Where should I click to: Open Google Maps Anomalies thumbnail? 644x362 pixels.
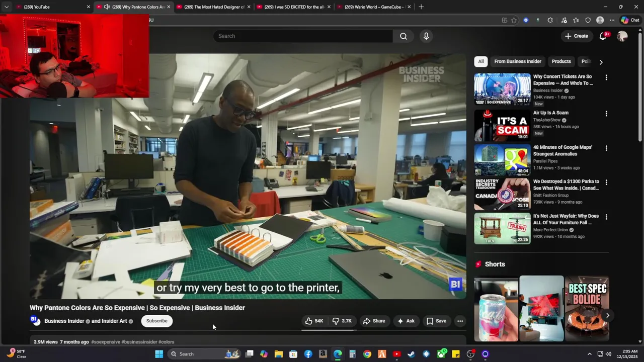pyautogui.click(x=502, y=160)
